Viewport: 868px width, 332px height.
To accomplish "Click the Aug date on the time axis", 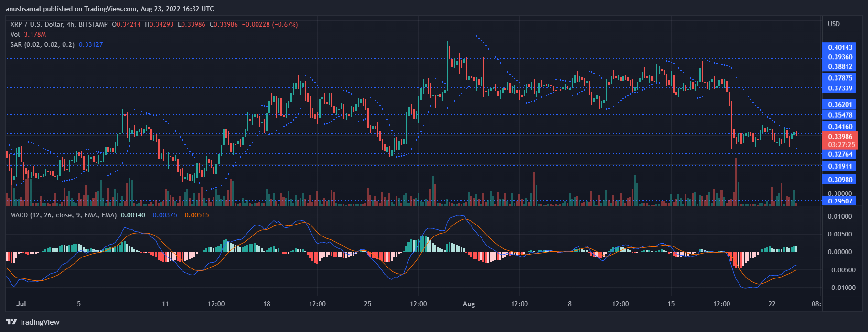I will click(469, 304).
